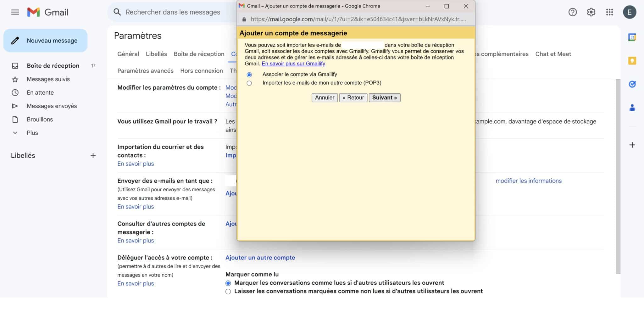The width and height of the screenshot is (644, 323).
Task: Open the Libellés settings tab
Action: coord(156,54)
